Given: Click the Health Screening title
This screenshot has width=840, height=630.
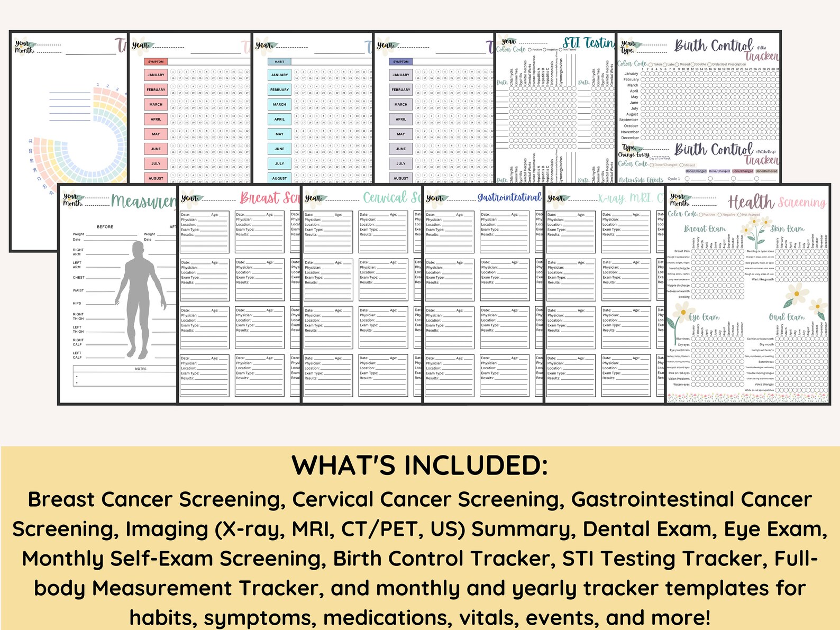Looking at the screenshot, I should coord(777,202).
